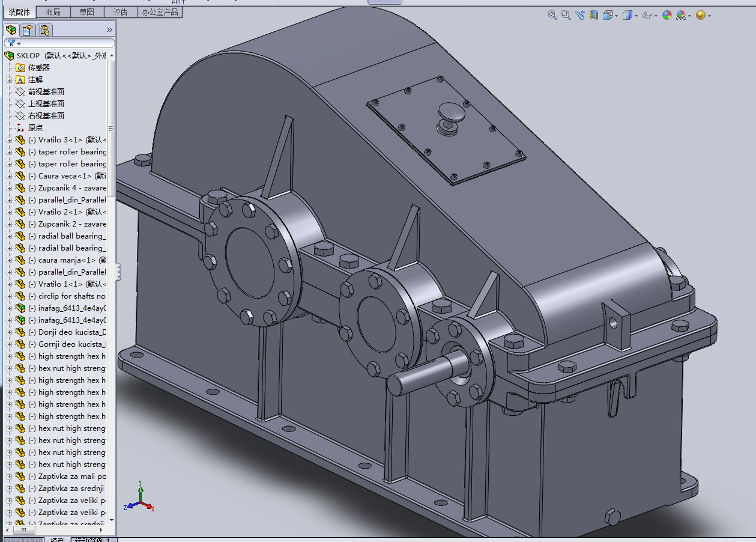Click the 传感器 sensors folder icon

[20, 67]
